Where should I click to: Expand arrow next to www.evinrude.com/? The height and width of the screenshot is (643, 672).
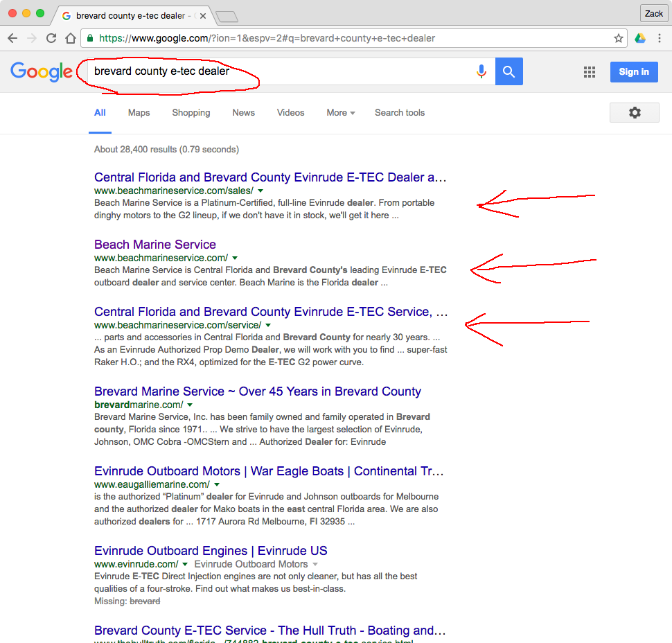pos(185,565)
